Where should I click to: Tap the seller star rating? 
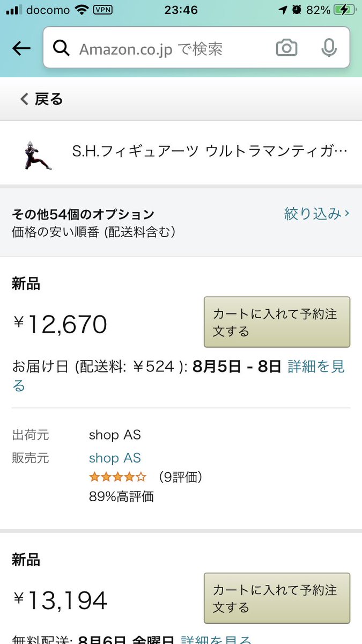click(117, 477)
